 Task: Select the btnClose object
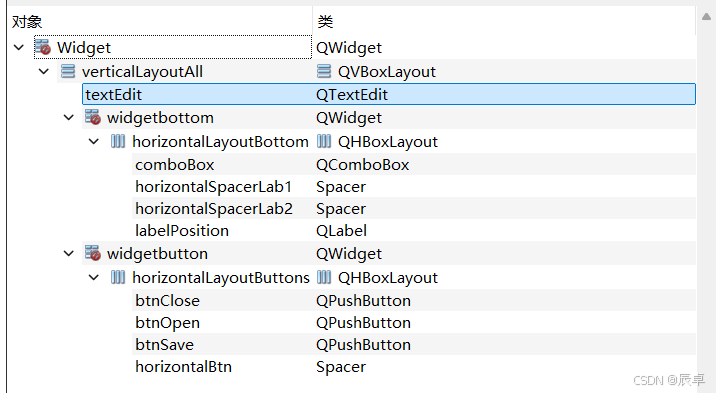(168, 300)
